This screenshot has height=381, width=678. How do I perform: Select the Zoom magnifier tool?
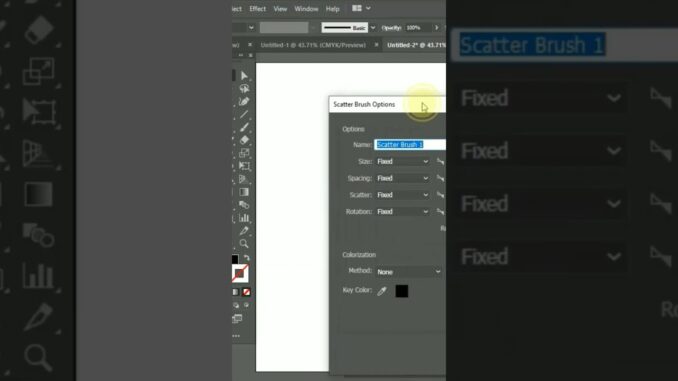click(244, 244)
